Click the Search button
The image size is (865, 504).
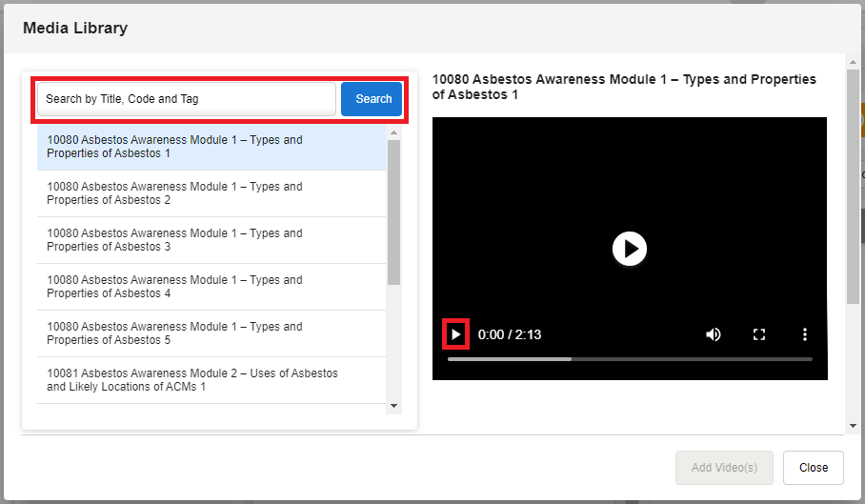pos(373,99)
